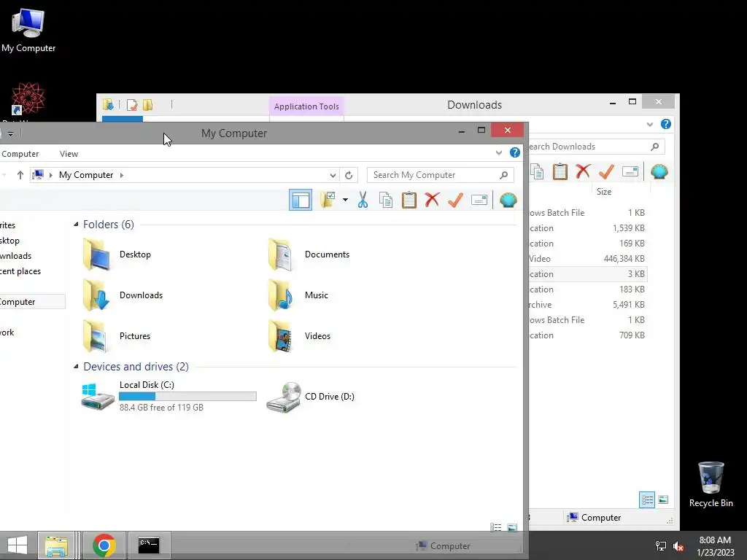Expand the ribbon chevron in Downloads window
Viewport: 747px width, 560px height.
click(x=650, y=124)
